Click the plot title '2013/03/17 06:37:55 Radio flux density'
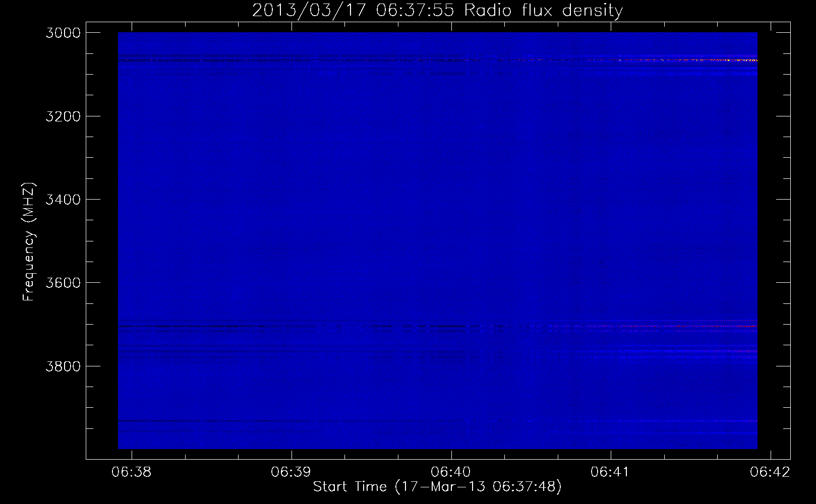This screenshot has width=816, height=504. pos(437,10)
